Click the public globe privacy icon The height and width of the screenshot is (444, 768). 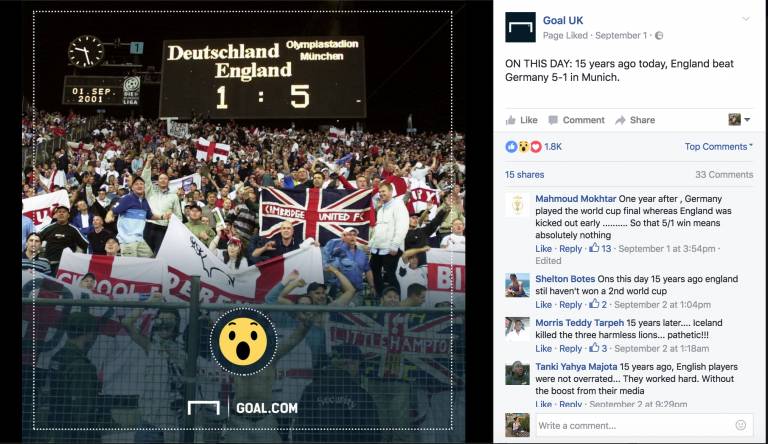tap(659, 36)
